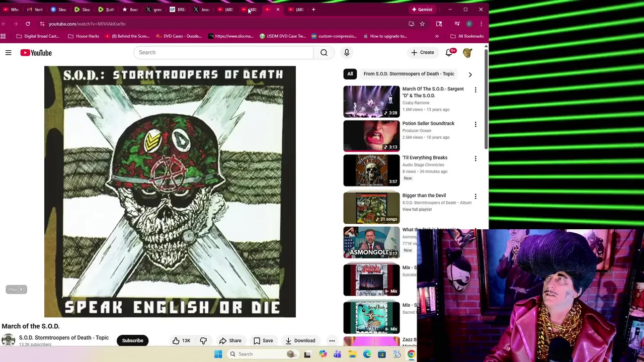
Task: Open options for 'Til Everything Breaks
Action: [475, 158]
